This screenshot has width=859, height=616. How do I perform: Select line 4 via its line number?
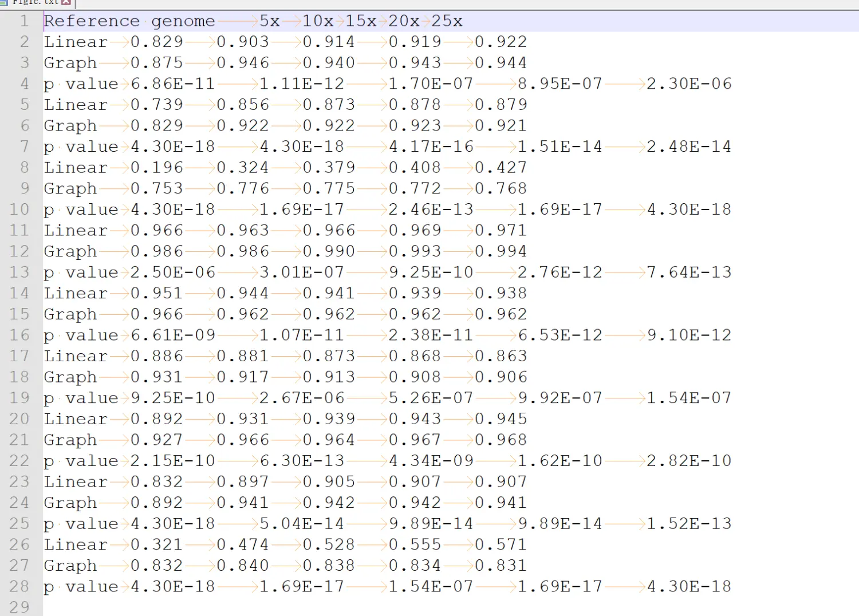click(24, 84)
